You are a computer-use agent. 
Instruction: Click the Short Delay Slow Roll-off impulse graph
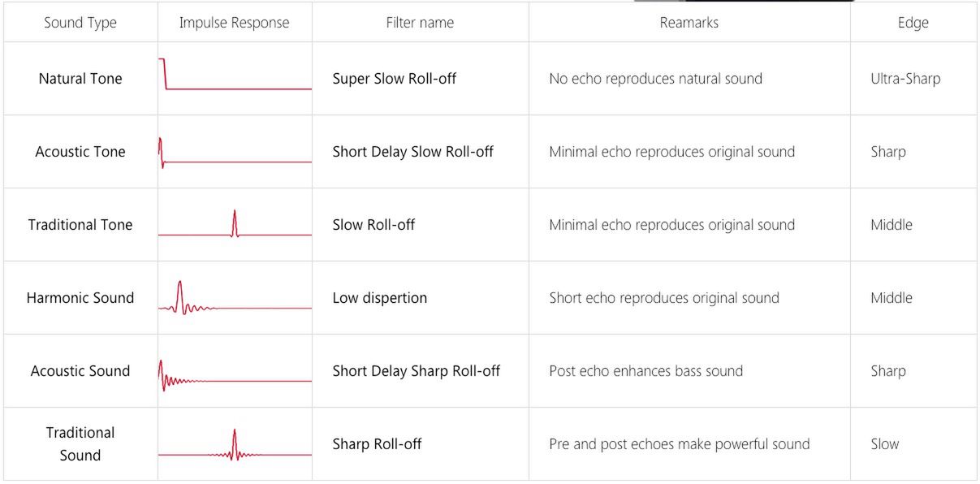tap(235, 153)
